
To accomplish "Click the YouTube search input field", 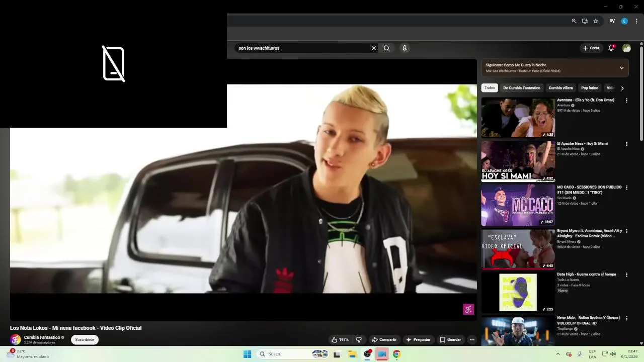I will pyautogui.click(x=303, y=48).
